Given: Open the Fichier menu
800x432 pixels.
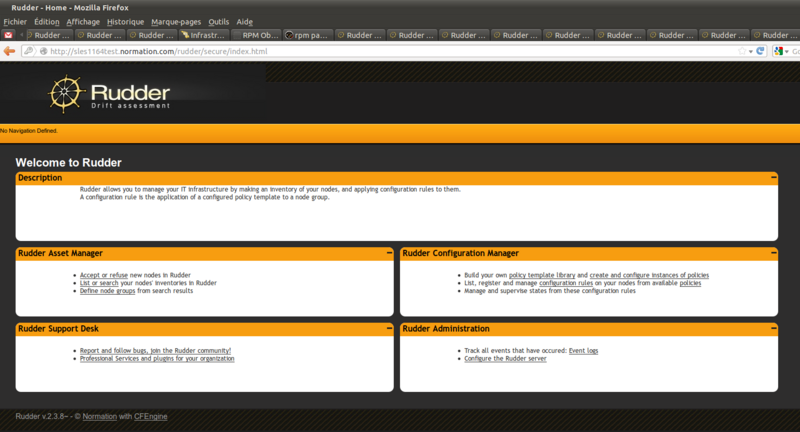Looking at the screenshot, I should pos(15,22).
